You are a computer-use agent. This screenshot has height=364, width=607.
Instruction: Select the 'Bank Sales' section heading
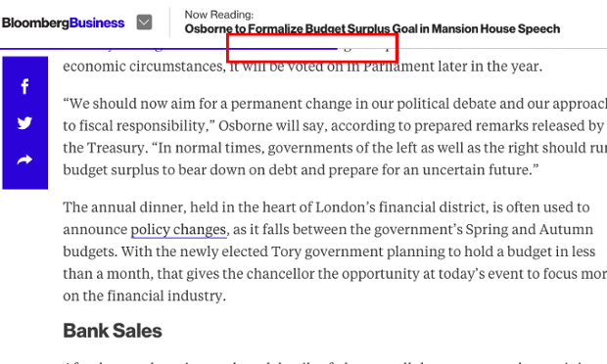[113, 331]
